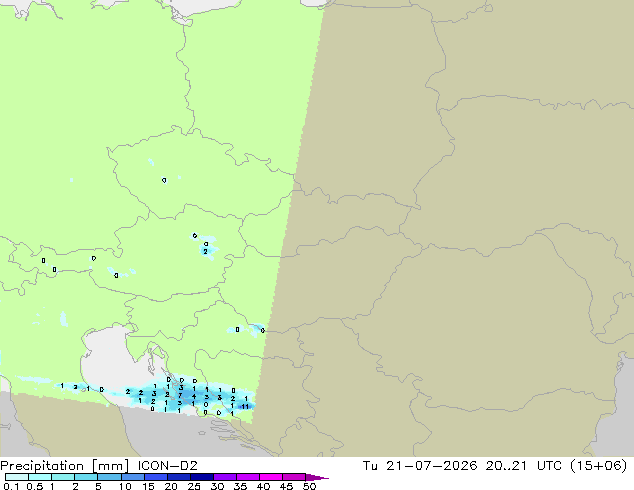Click the '0.5' legend scale label
634x490 pixels.
[x=35, y=486]
